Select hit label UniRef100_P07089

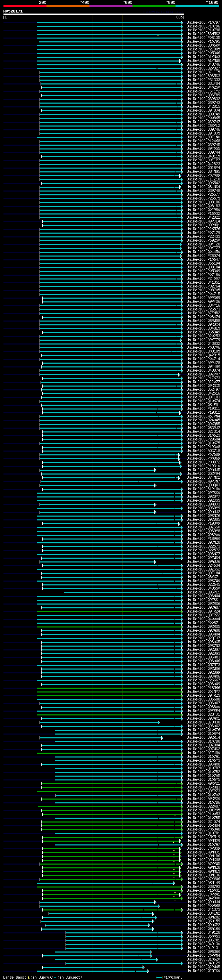pyautogui.click(x=203, y=175)
